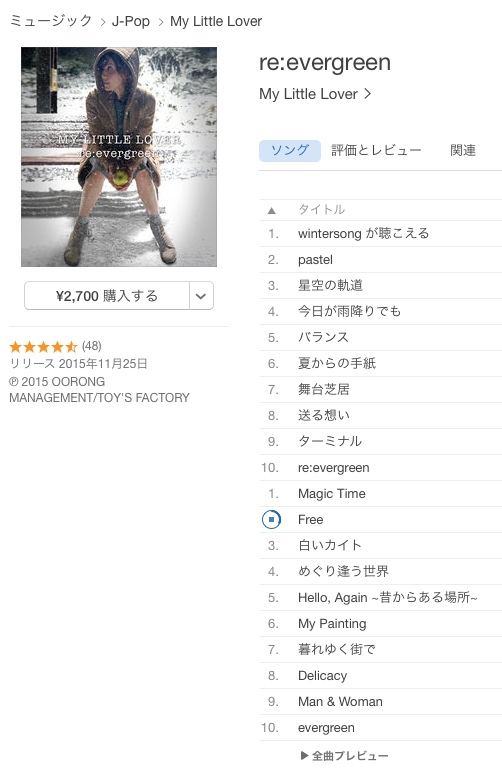Image resolution: width=502 pixels, height=769 pixels.
Task: Pick the track Man & Woman
Action: pyautogui.click(x=380, y=701)
